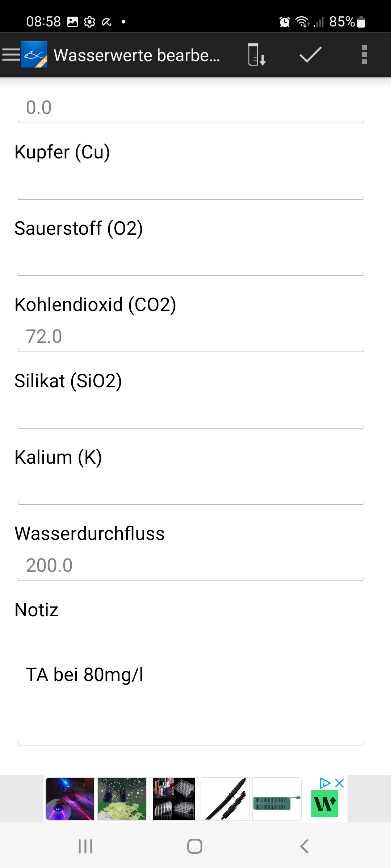This screenshot has width=391, height=868.
Task: Open the three-dot overflow menu
Action: pos(364,55)
